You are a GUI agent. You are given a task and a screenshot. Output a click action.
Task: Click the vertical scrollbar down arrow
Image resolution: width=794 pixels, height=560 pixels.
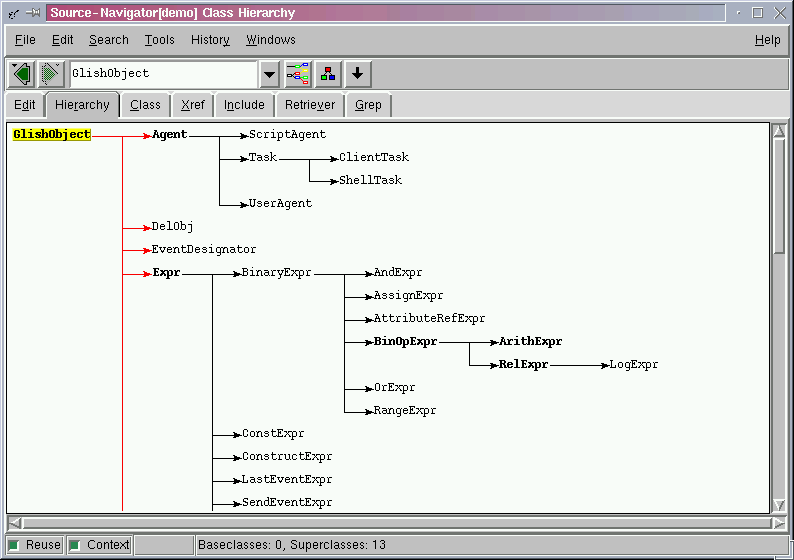780,506
